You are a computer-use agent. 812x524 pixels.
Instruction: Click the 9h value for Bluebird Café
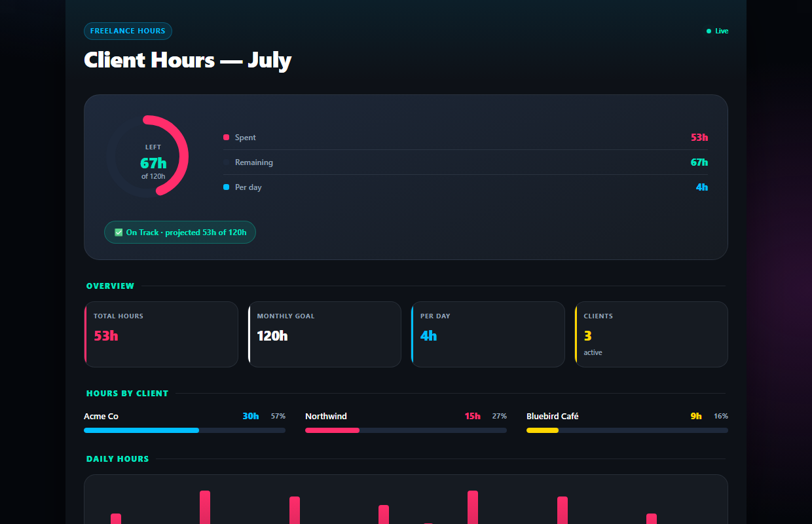pos(696,417)
